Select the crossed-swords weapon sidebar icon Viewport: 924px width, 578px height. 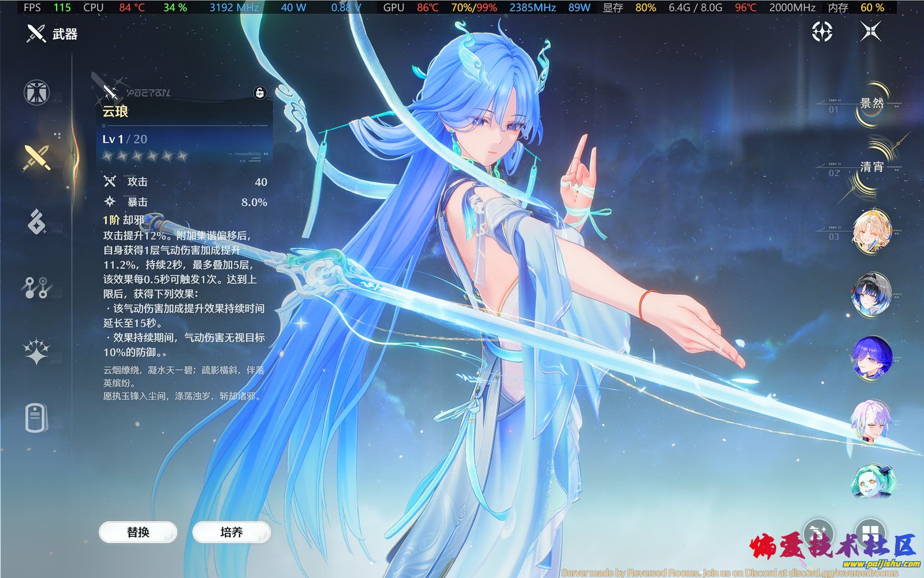(37, 157)
